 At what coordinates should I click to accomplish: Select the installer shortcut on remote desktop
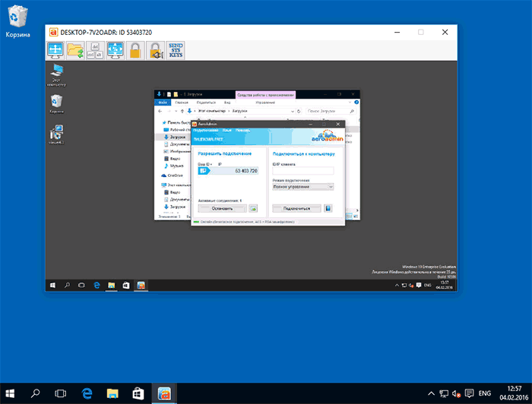[56, 134]
